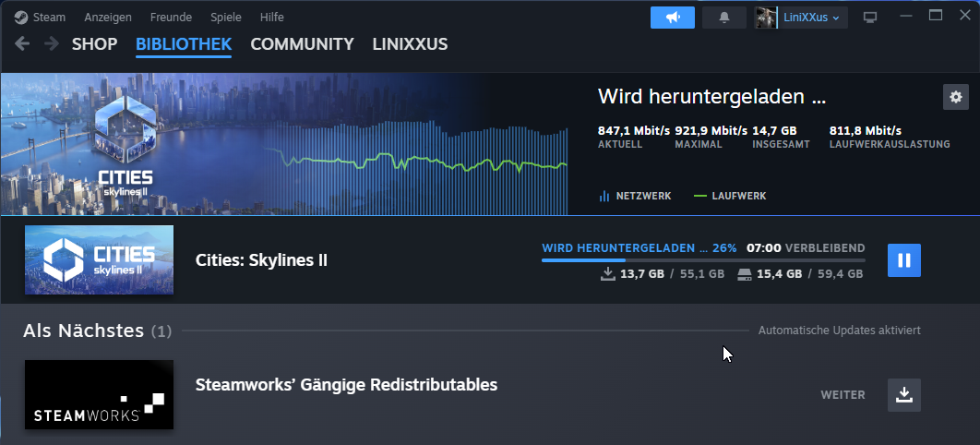Start the Steamworks Redistributables download button
The height and width of the screenshot is (445, 980).
coord(903,395)
